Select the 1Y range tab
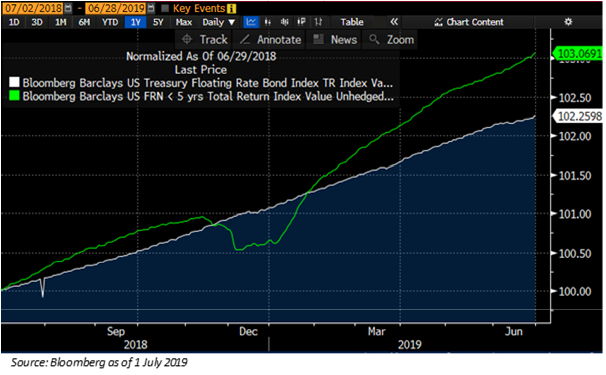 click(135, 22)
